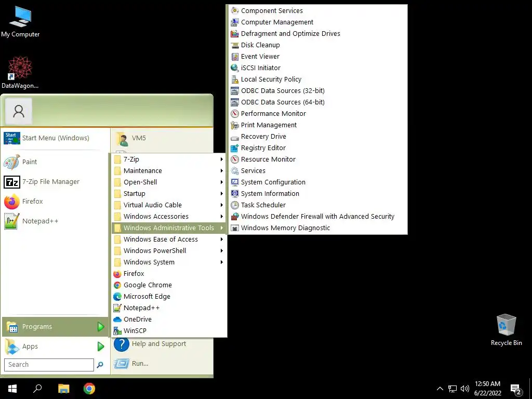Open the Apps menu item
The width and height of the screenshot is (532, 399).
(x=55, y=347)
